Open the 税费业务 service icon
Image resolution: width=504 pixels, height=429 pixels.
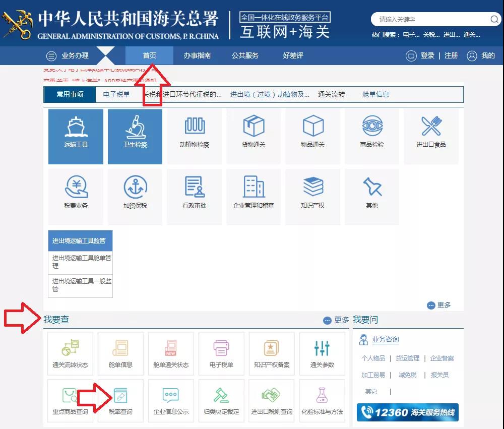click(x=76, y=196)
